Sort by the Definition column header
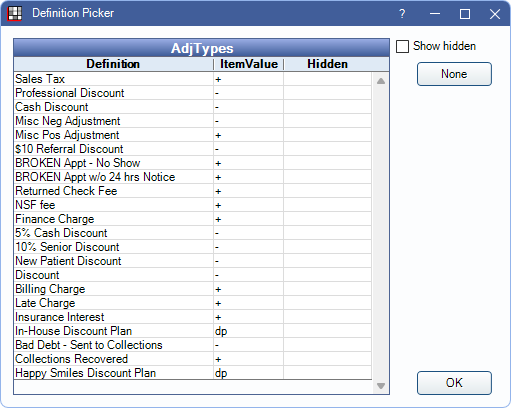The image size is (511, 408). [x=113, y=64]
